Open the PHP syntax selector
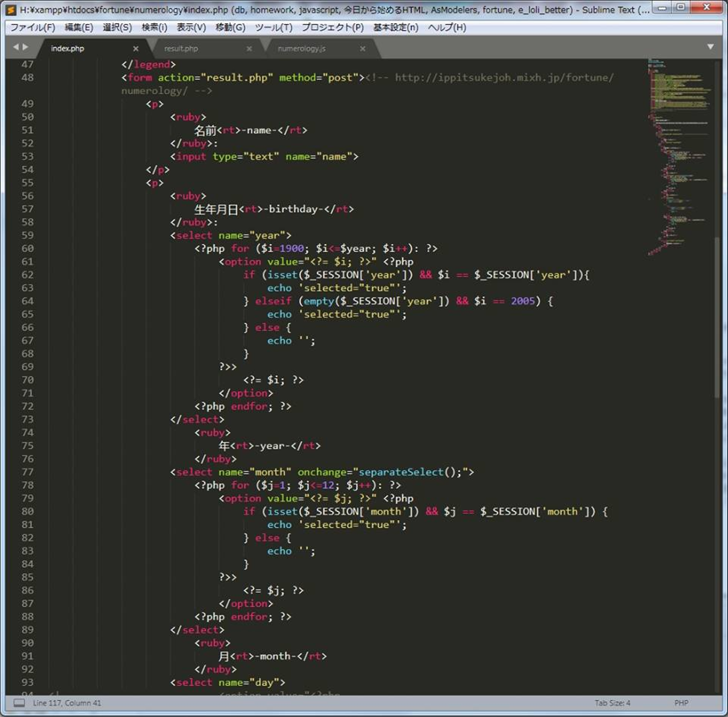The image size is (728, 717). coord(681,703)
